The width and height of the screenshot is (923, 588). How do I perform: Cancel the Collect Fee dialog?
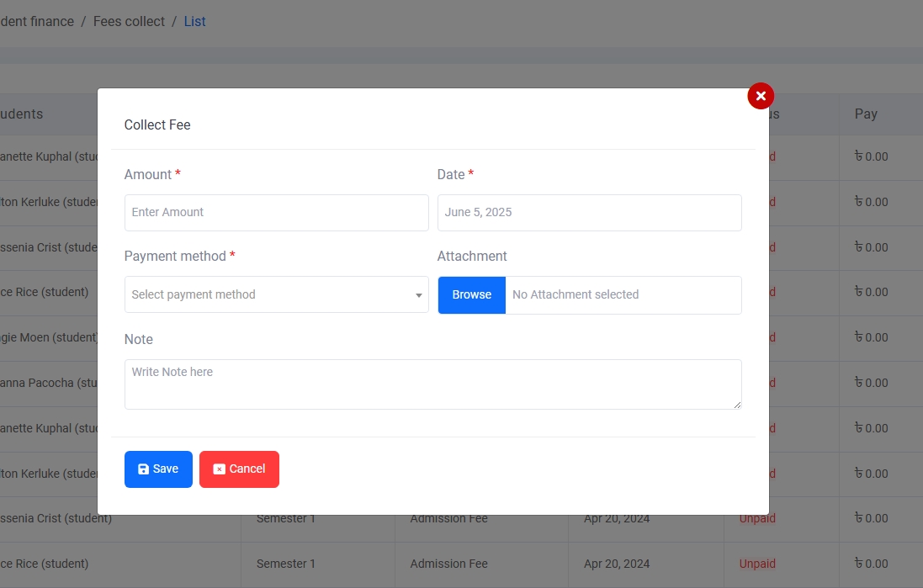[239, 469]
